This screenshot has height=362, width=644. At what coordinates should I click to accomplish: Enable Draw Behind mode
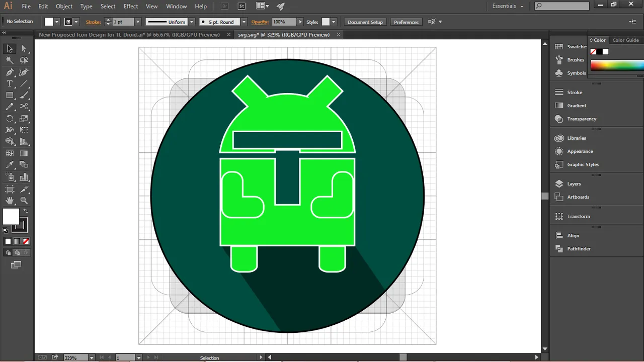tap(17, 253)
